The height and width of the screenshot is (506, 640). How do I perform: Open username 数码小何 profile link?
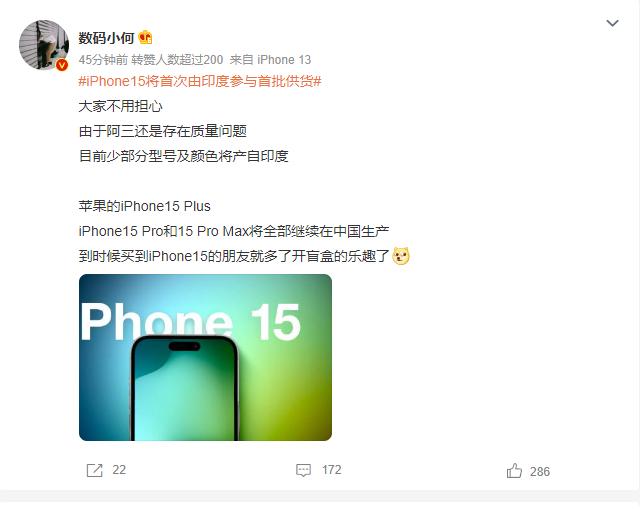(106, 38)
